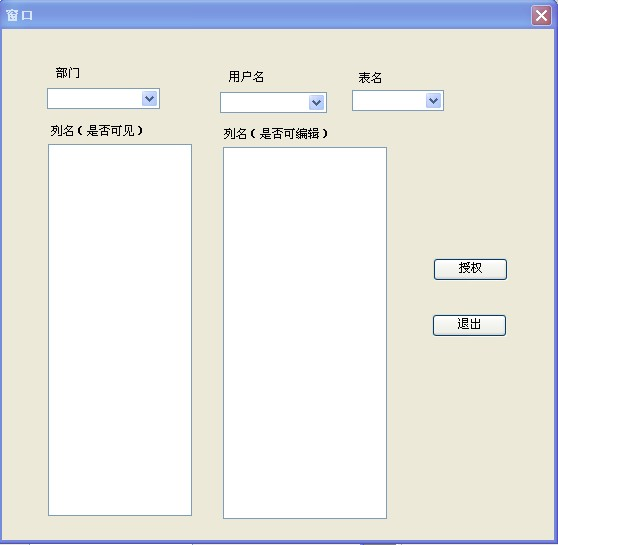Click the 列名(是否可编辑) label
This screenshot has height=545, width=640.
tap(275, 133)
